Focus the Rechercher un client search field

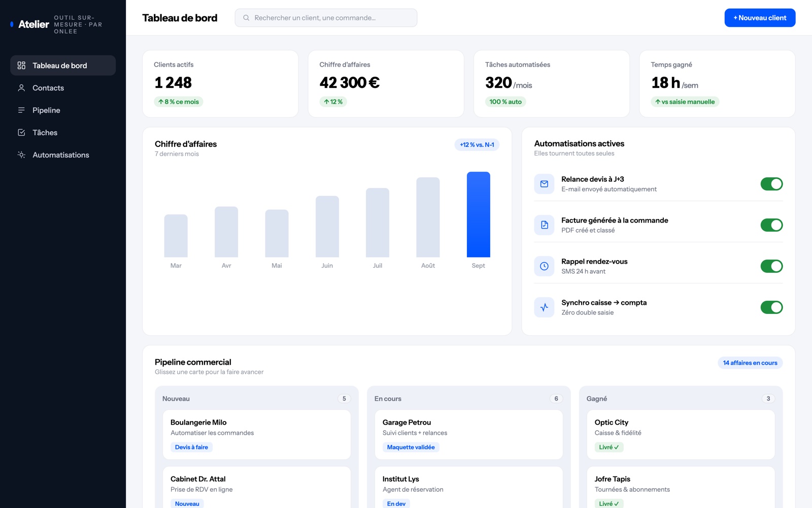click(326, 18)
